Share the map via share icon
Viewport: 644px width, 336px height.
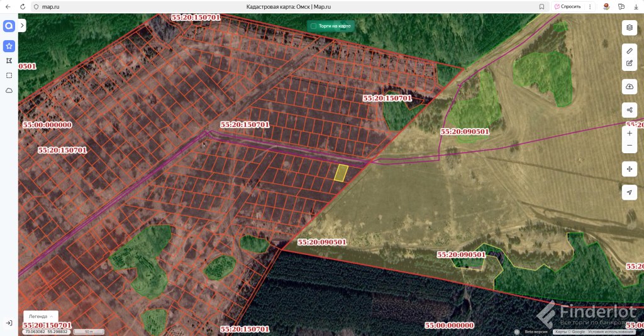(629, 110)
